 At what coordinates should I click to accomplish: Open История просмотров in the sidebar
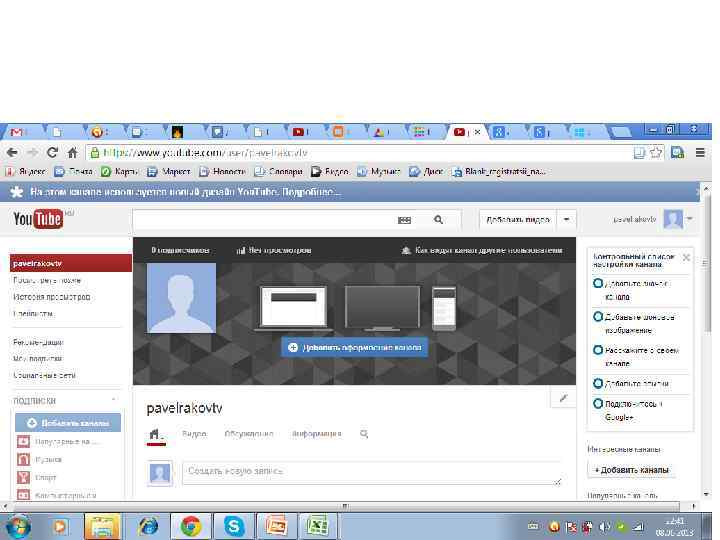click(x=51, y=297)
